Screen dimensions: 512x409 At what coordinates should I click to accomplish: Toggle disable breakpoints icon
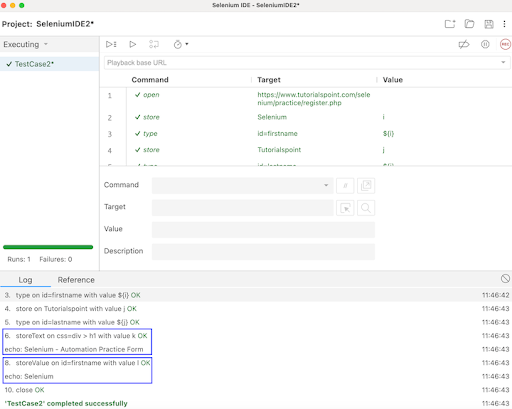pyautogui.click(x=464, y=44)
